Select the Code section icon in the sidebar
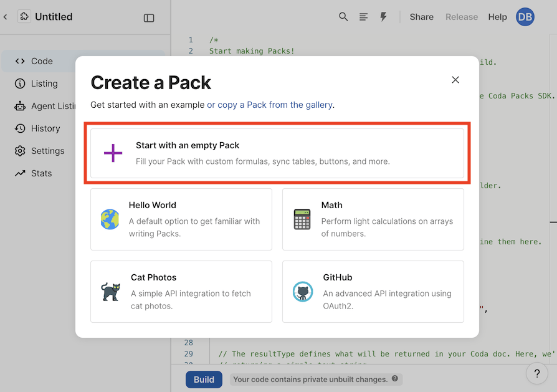 [x=21, y=61]
